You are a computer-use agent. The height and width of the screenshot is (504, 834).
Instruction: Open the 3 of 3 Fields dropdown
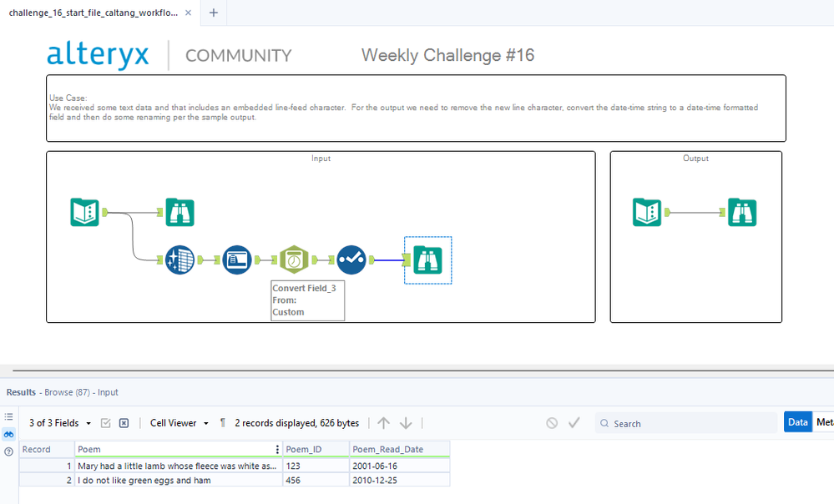coord(59,423)
